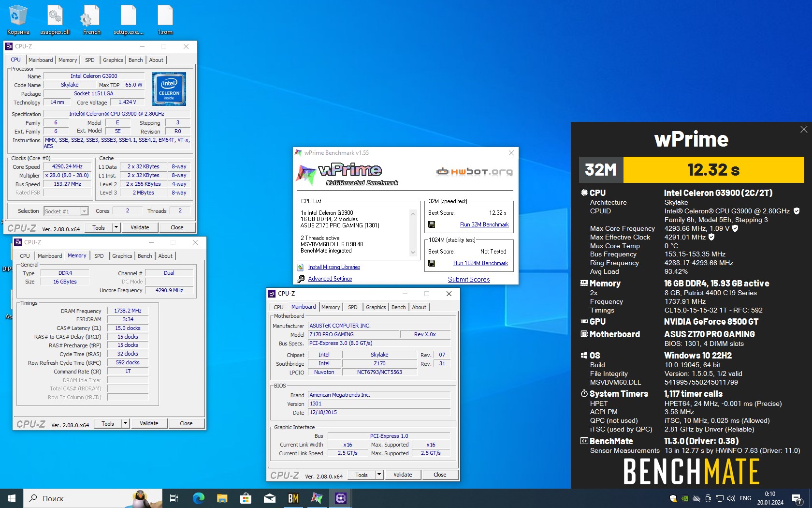The width and height of the screenshot is (812, 508).
Task: Switch to Mainboard tab in the top CPU-Z window
Action: tap(41, 60)
